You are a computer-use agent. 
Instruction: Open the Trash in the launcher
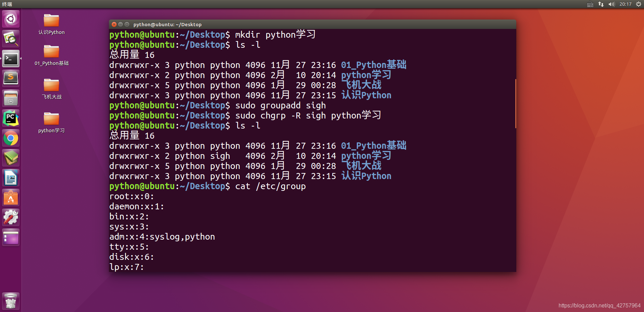(x=11, y=301)
